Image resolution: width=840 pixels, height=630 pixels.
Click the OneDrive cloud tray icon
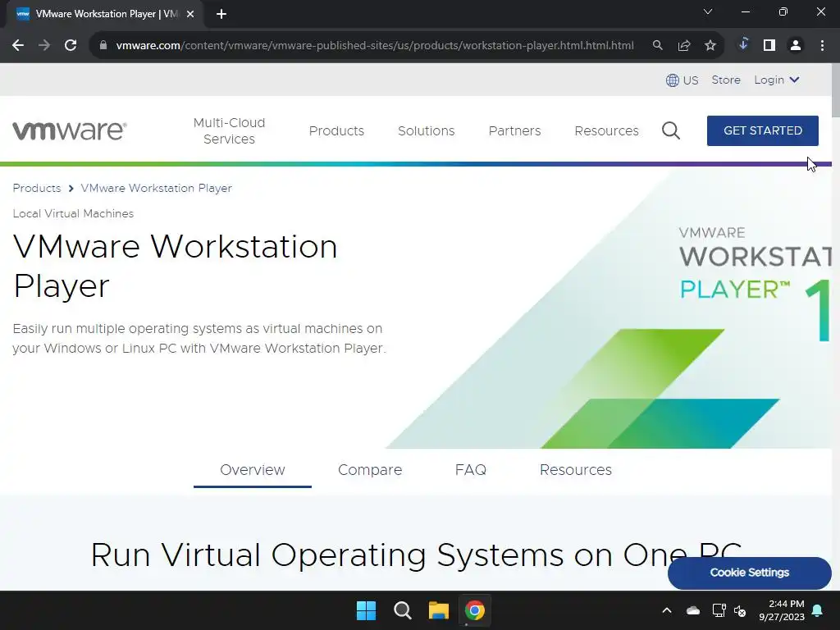point(692,610)
